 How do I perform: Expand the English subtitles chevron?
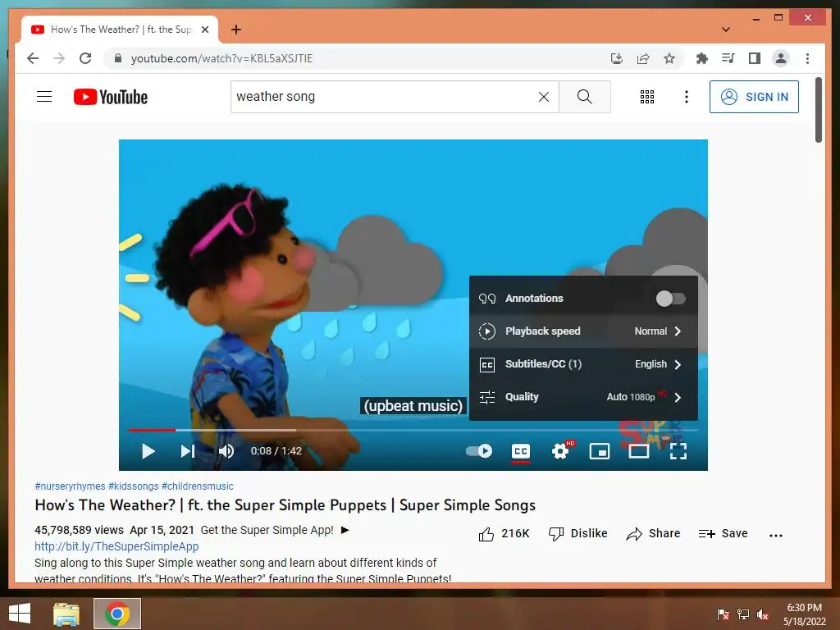(x=678, y=364)
